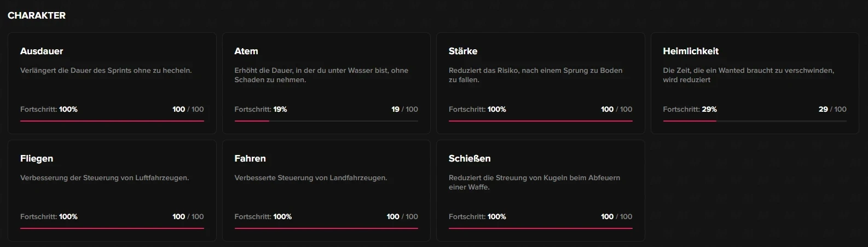Click the Fahren progress bar
The image size is (868, 247).
326,228
